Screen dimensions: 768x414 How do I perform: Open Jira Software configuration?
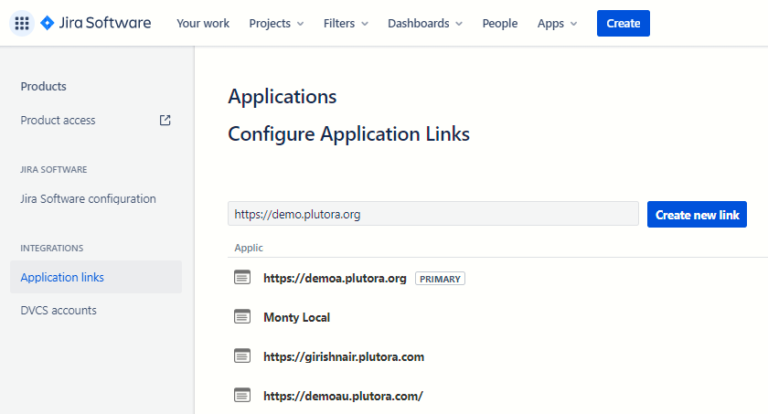tap(88, 198)
